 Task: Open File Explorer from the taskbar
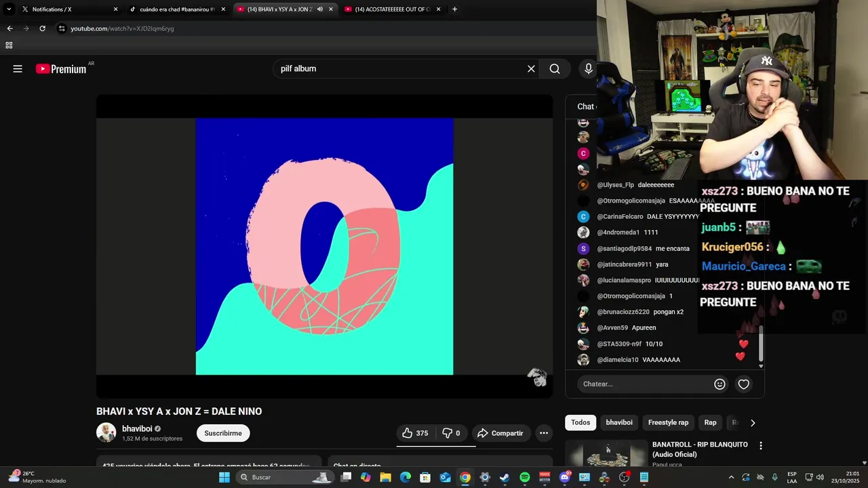[385, 477]
